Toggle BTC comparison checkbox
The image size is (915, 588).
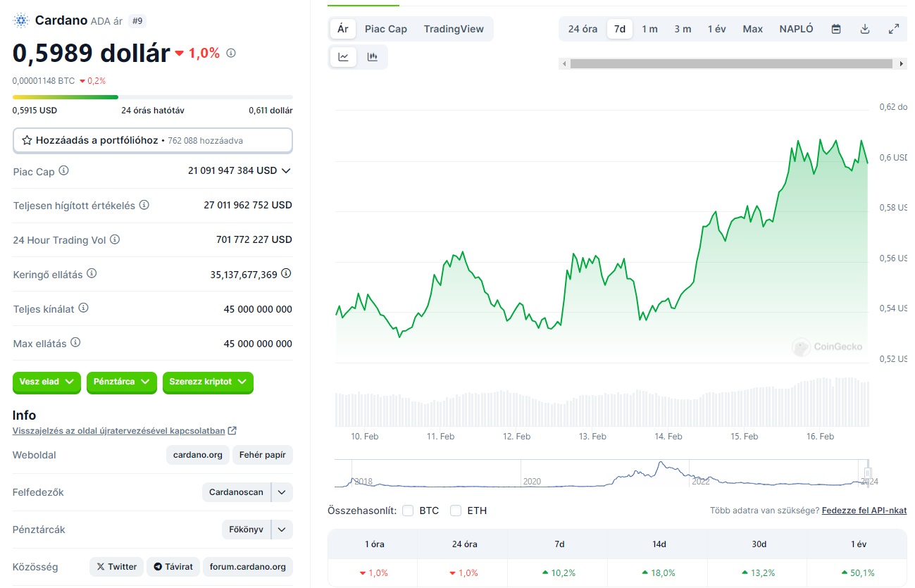point(408,511)
